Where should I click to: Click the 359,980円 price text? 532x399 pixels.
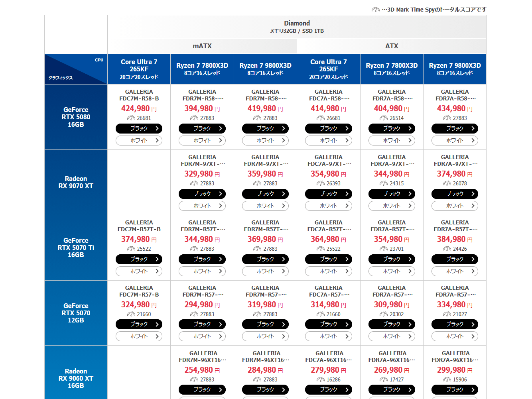tap(262, 174)
